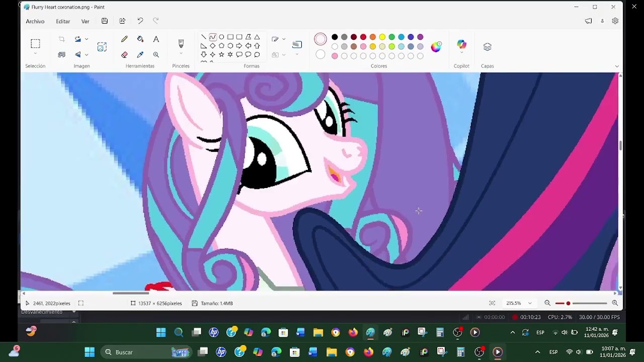
Task: Click the vertical scrollbar thumb
Action: point(620,145)
